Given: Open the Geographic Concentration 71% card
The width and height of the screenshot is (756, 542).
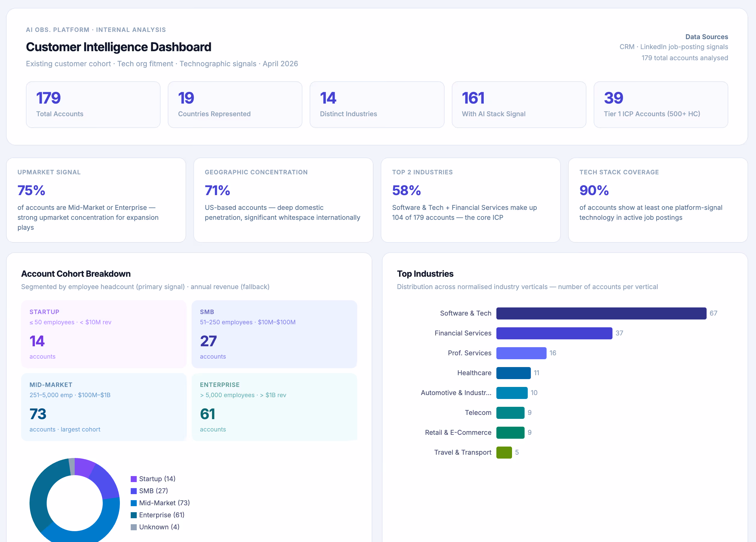Looking at the screenshot, I should tap(283, 200).
